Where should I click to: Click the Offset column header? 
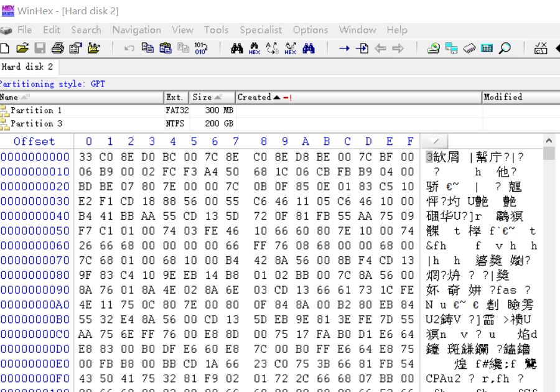click(34, 141)
